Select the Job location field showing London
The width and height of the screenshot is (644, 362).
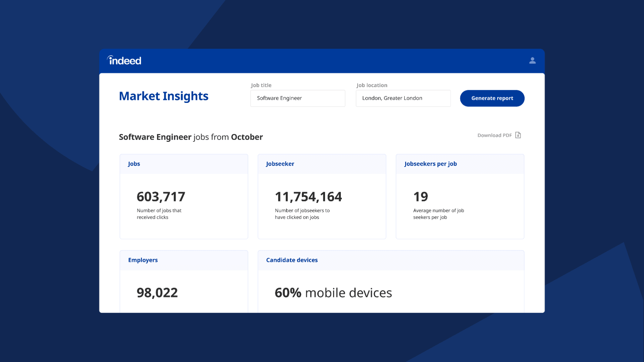pos(403,98)
